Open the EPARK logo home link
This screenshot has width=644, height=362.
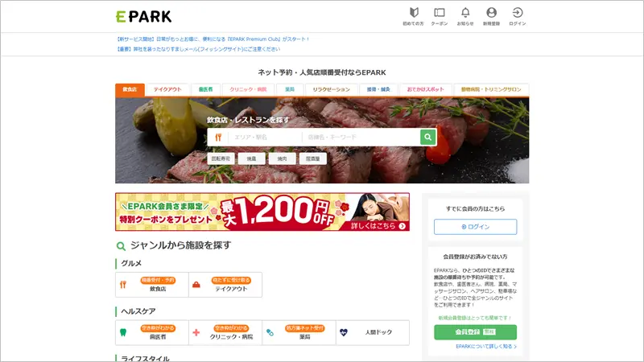[x=144, y=16]
